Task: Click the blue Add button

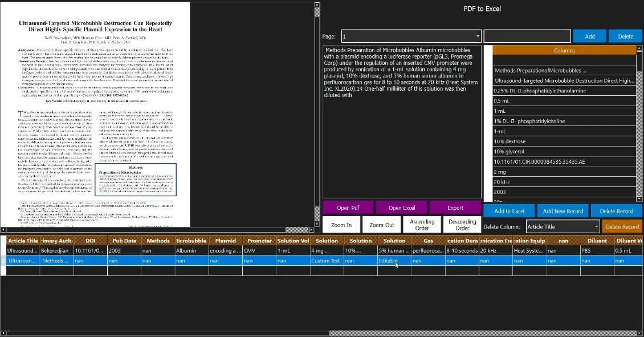Action: coord(590,36)
